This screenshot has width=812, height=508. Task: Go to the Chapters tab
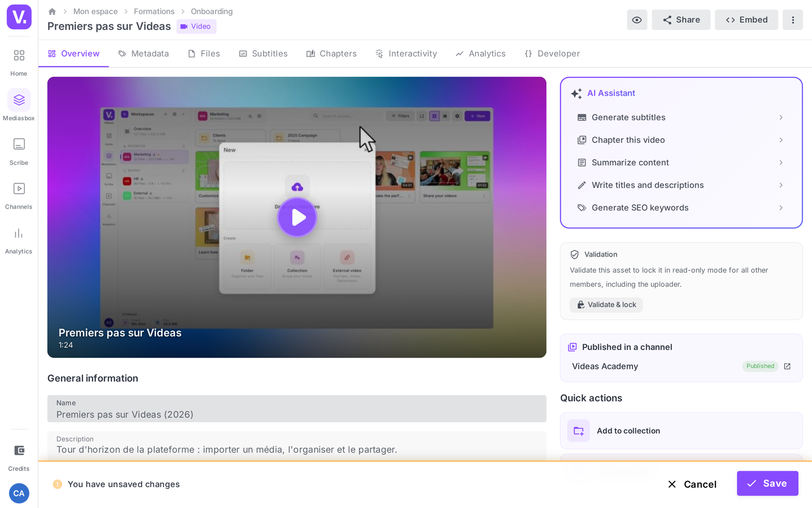tap(331, 54)
